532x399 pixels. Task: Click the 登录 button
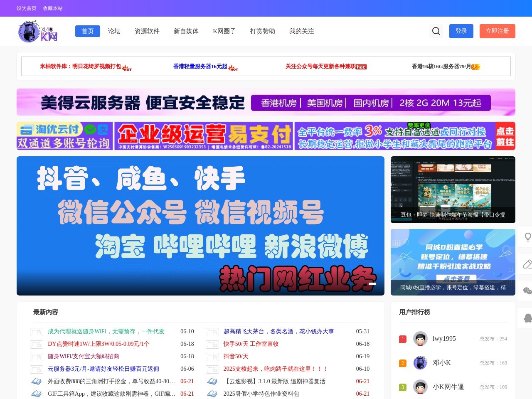461,31
